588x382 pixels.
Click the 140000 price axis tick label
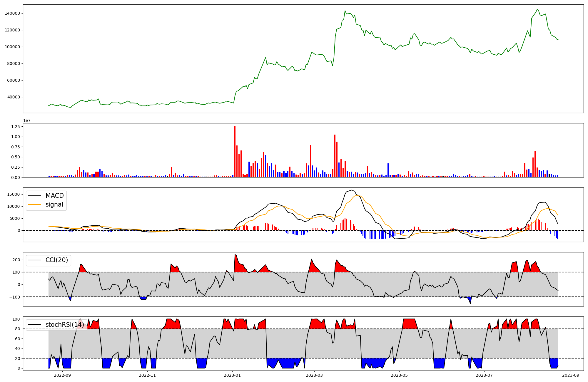coord(12,13)
